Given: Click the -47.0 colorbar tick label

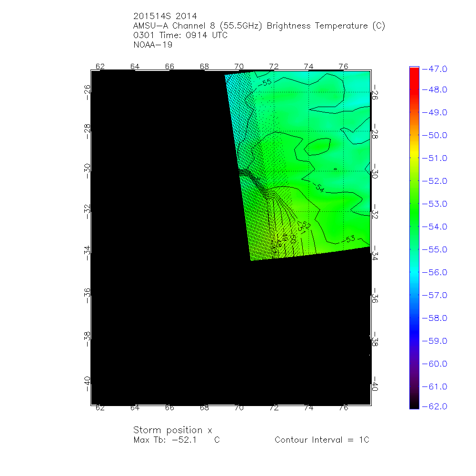Looking at the screenshot, I should (x=434, y=69).
